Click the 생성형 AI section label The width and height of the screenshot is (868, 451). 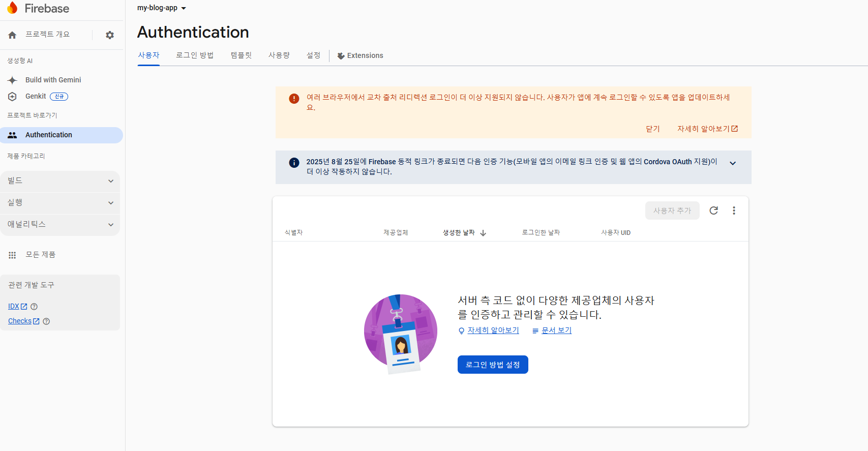point(20,61)
